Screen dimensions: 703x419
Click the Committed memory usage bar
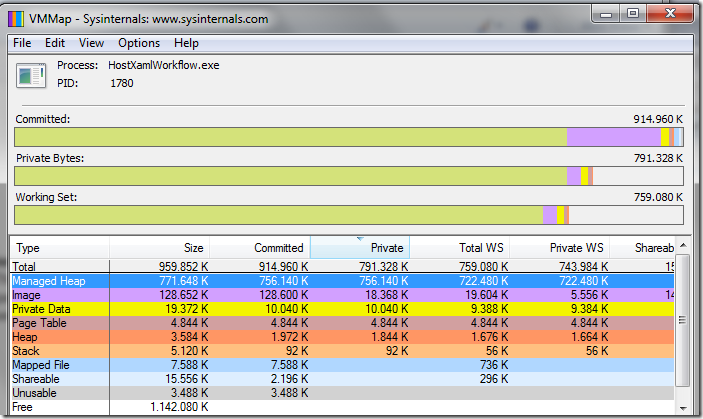pyautogui.click(x=349, y=137)
